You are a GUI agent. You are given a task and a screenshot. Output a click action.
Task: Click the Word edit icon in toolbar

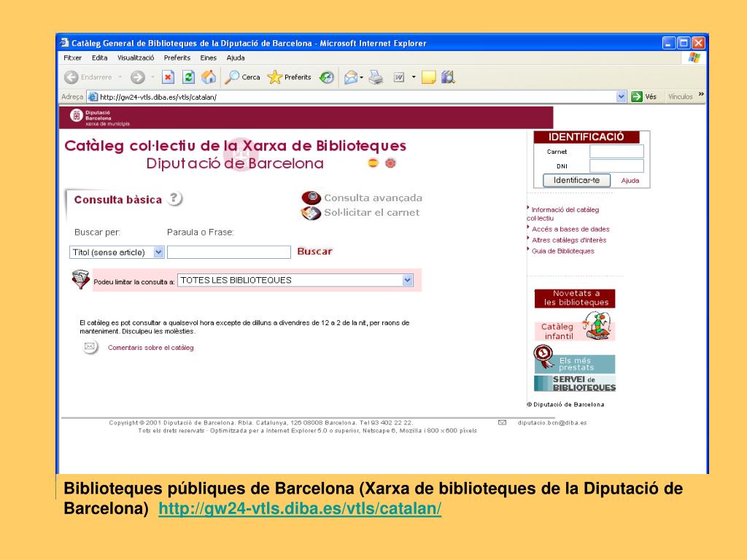399,77
